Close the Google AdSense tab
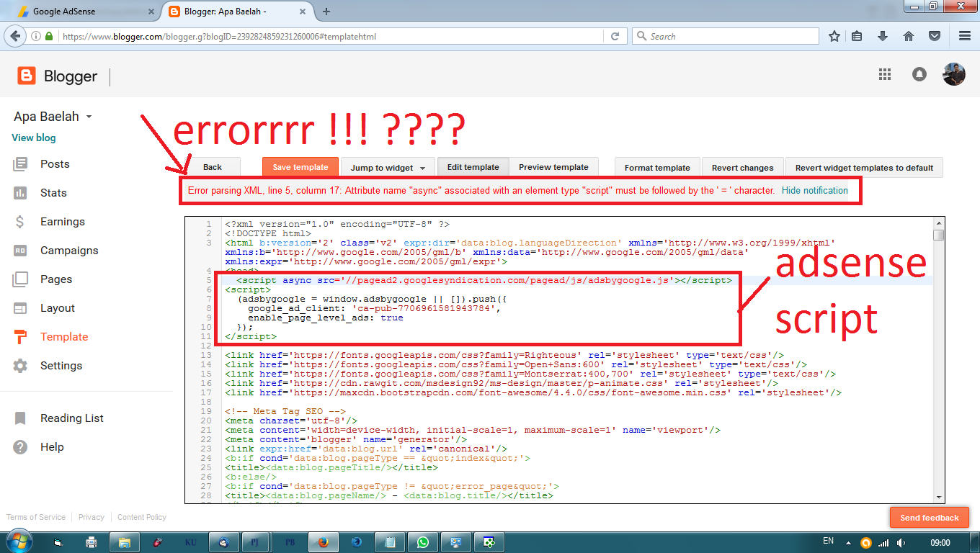980x553 pixels. (151, 12)
